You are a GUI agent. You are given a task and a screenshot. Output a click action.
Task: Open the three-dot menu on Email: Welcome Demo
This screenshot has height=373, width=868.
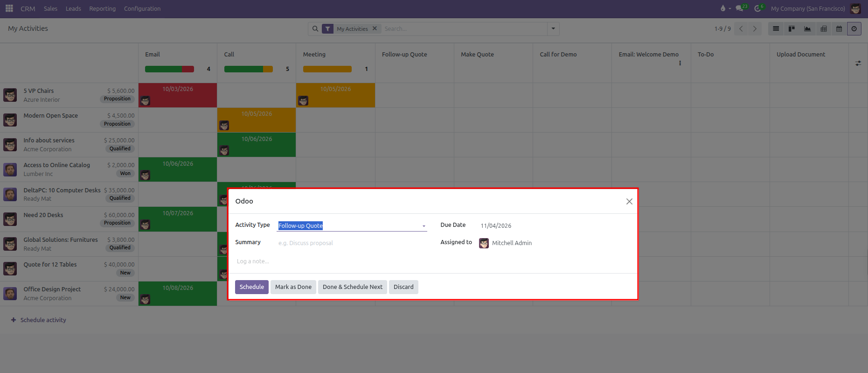click(x=680, y=63)
